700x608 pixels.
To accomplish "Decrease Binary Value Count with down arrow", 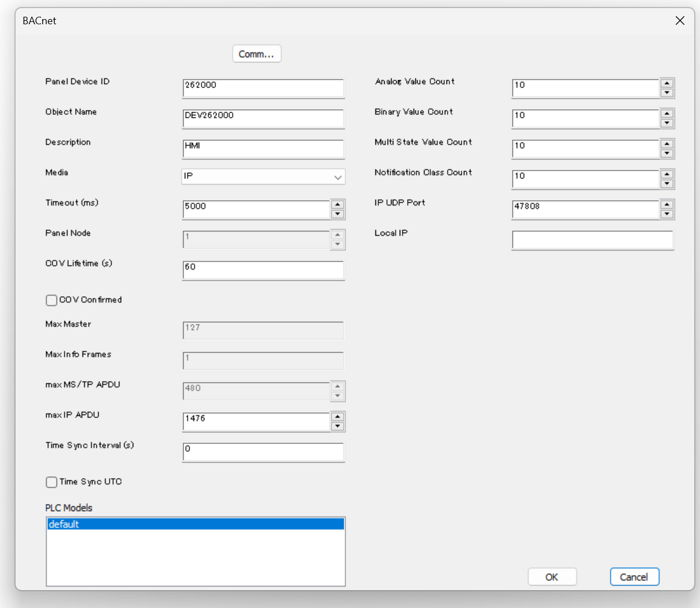I will pos(667,123).
